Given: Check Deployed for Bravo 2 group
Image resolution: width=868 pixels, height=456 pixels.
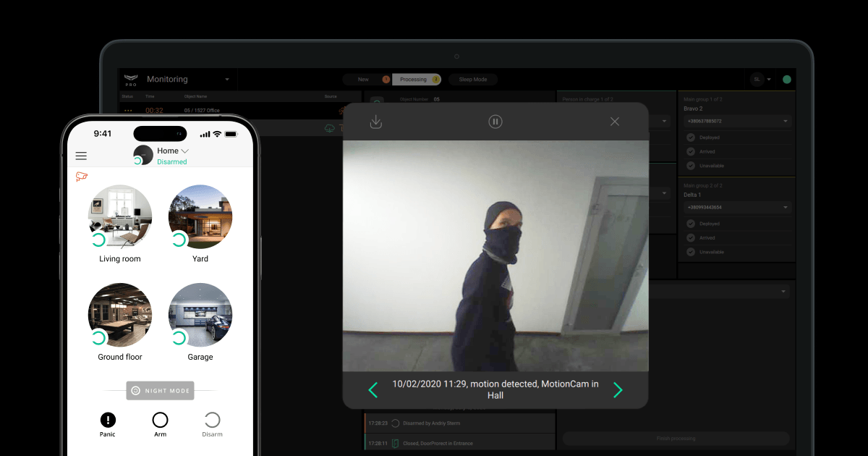Looking at the screenshot, I should pos(691,138).
